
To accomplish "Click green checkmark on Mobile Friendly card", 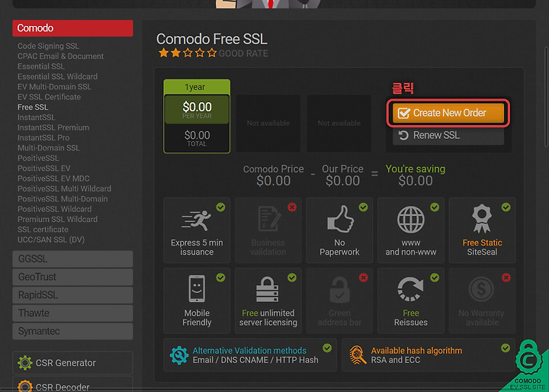I will coord(220,278).
